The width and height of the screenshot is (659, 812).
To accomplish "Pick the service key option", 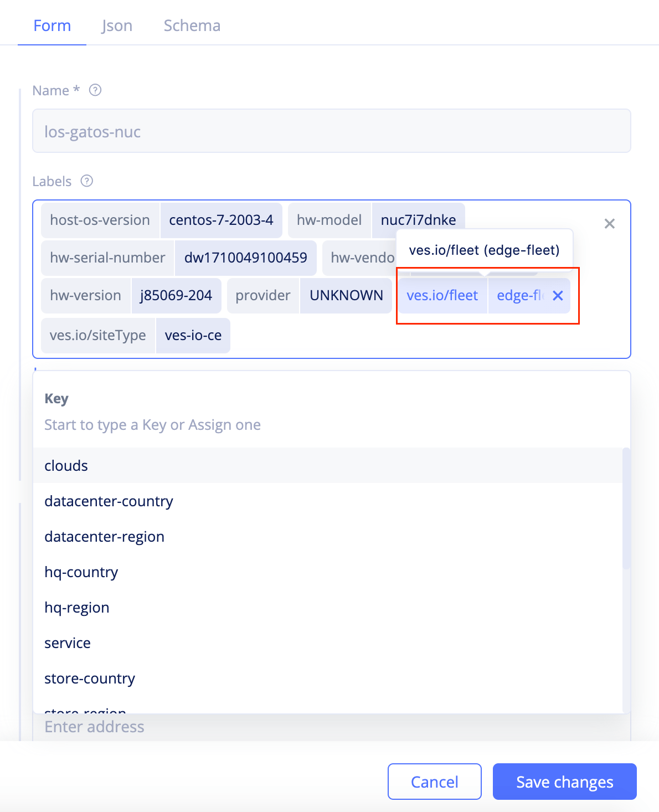I will coord(68,643).
